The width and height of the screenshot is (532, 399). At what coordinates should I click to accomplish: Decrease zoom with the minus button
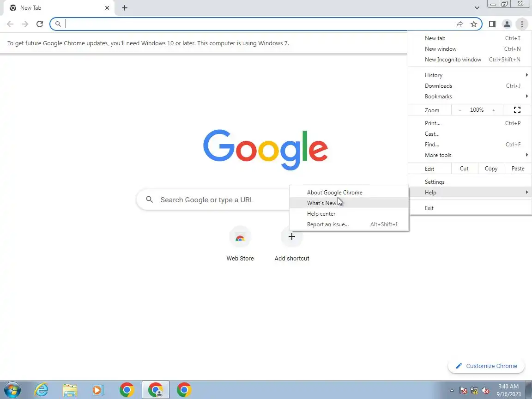pos(460,110)
